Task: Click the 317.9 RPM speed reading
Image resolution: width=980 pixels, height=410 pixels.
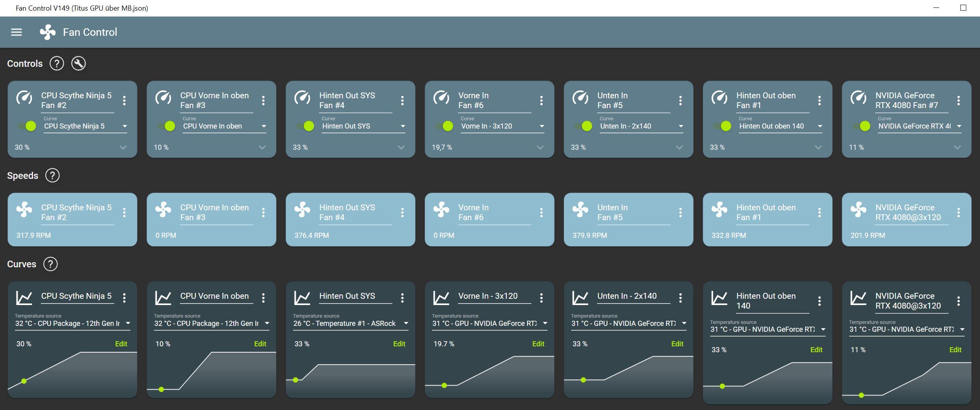Action: 34,235
